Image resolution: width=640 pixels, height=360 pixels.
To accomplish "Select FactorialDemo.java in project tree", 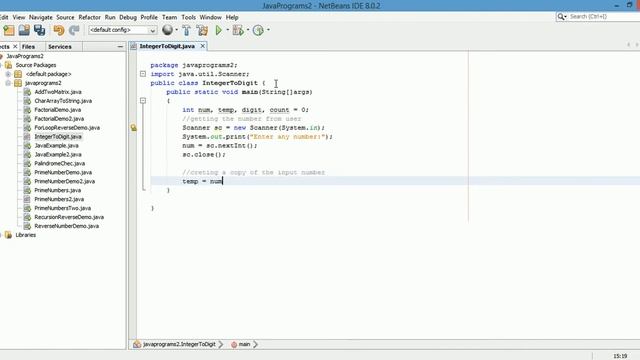I will click(x=58, y=110).
